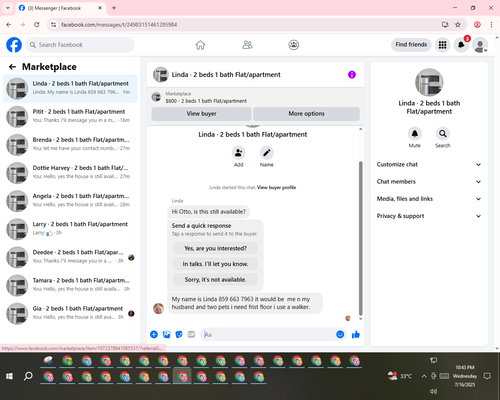
Task: Edit the chat name with pencil icon
Action: pos(267,153)
